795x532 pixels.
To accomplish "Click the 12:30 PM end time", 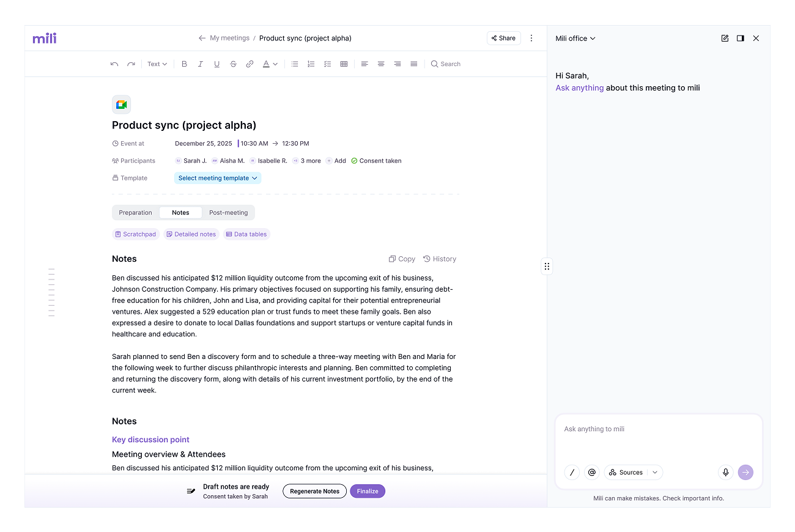I will coord(295,144).
